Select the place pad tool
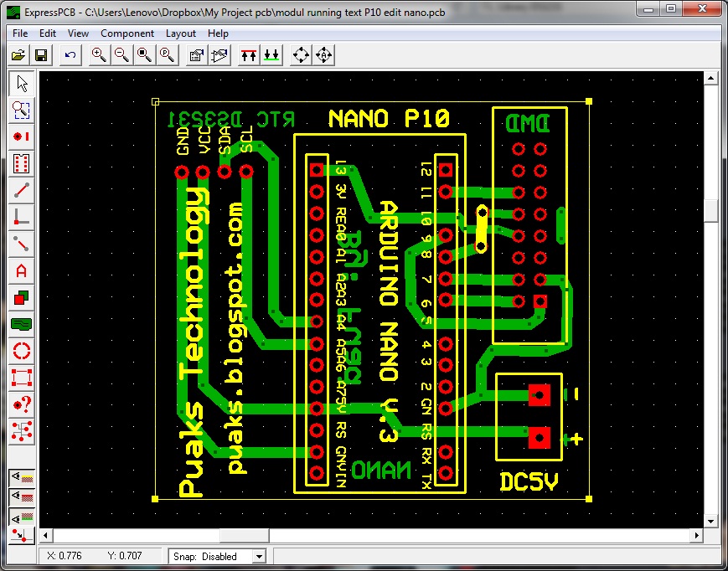The width and height of the screenshot is (728, 571). [x=20, y=136]
